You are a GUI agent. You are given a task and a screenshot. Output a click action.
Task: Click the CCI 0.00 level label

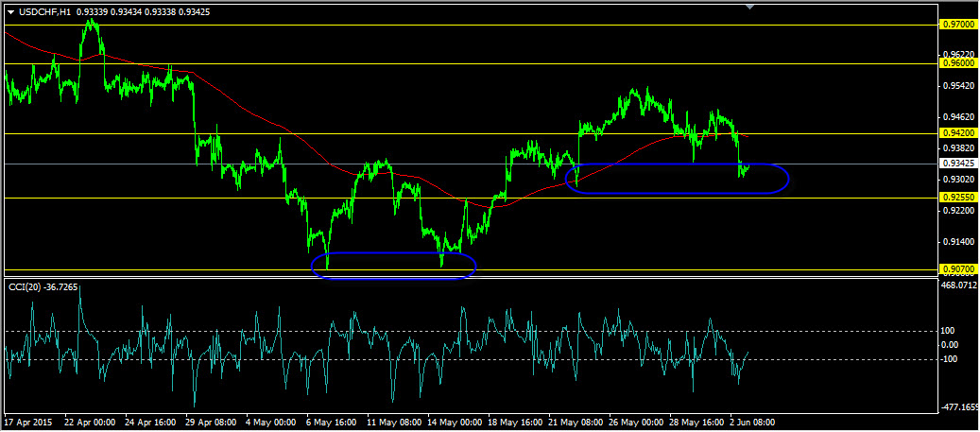pyautogui.click(x=952, y=344)
